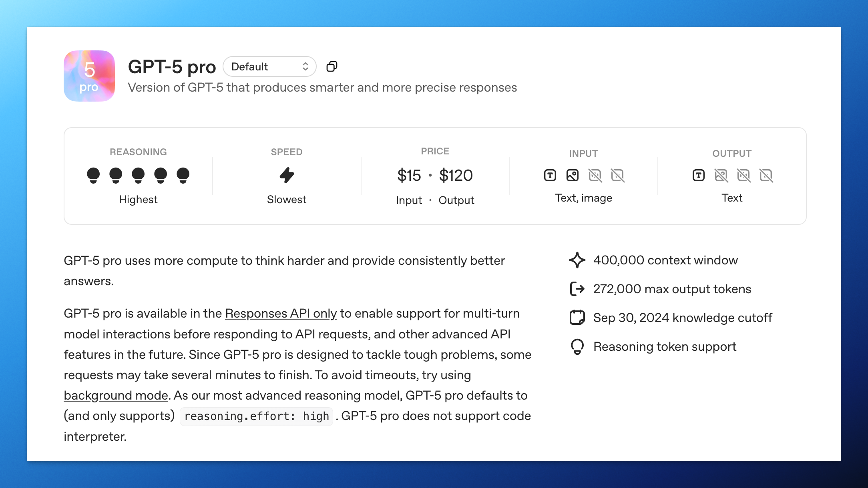The height and width of the screenshot is (488, 868).
Task: Click the lightning bolt speed icon
Action: 287,175
